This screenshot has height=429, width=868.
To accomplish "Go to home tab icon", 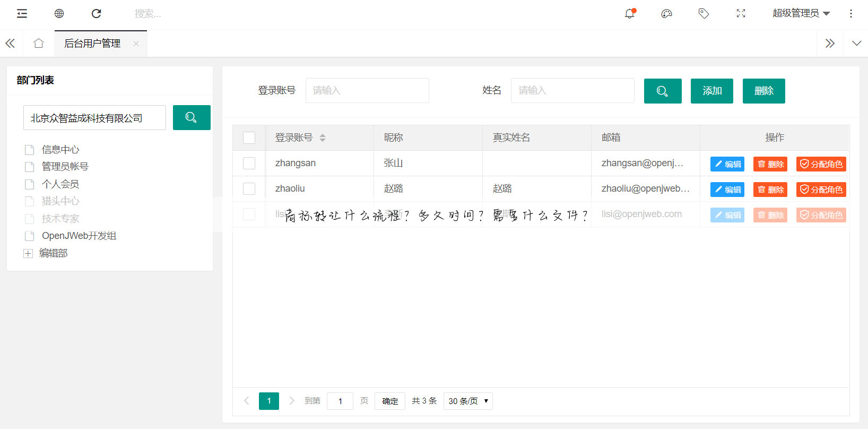I will [x=39, y=43].
